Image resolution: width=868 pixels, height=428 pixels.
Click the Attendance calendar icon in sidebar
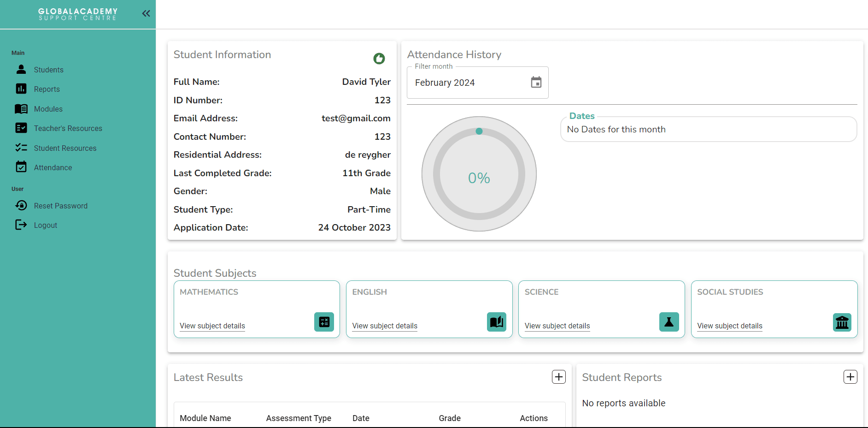[21, 166]
